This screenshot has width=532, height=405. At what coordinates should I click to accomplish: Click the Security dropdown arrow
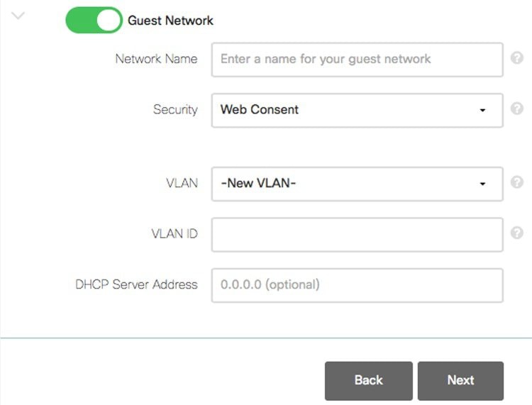482,111
